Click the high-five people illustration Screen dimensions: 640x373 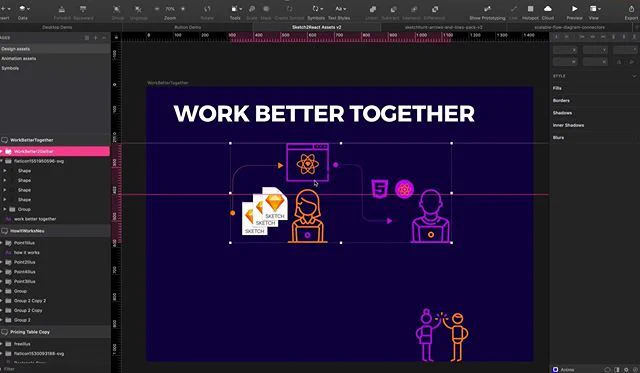442,335
